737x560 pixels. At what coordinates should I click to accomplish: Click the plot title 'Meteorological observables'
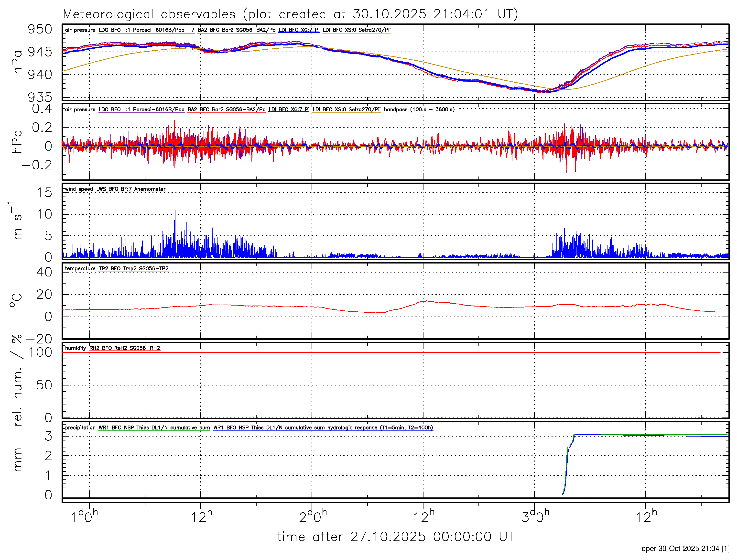pos(149,14)
